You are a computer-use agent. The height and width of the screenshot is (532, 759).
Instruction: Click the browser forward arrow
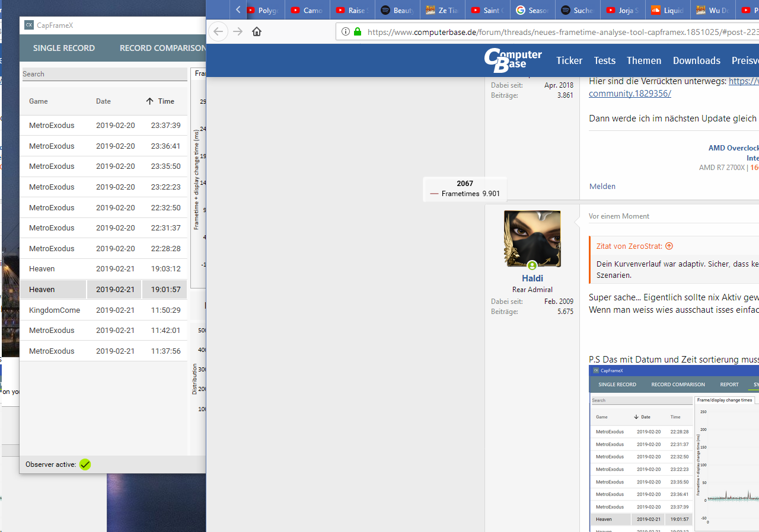pos(238,31)
